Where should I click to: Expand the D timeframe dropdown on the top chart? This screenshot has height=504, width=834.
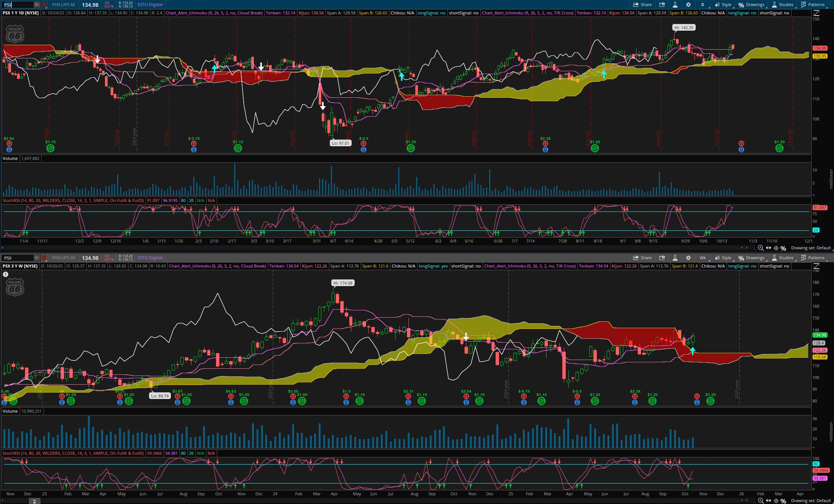pyautogui.click(x=702, y=5)
